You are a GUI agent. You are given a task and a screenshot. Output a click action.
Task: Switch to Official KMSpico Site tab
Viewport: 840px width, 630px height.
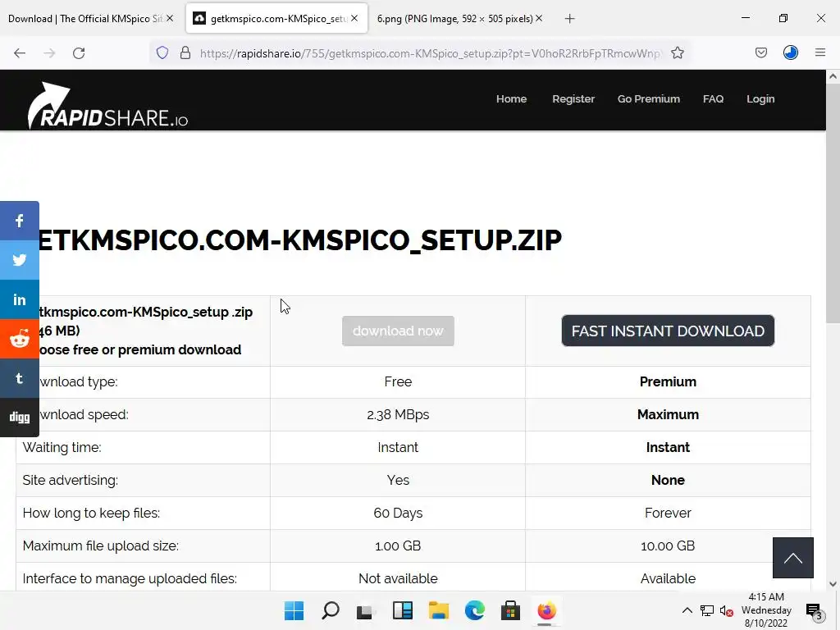pyautogui.click(x=84, y=19)
